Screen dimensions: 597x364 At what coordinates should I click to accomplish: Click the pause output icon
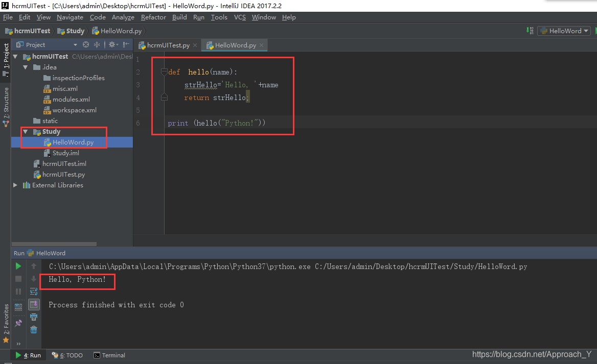click(x=18, y=292)
